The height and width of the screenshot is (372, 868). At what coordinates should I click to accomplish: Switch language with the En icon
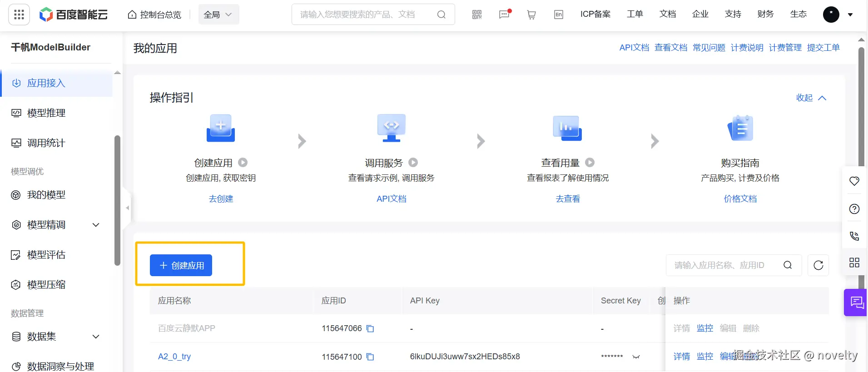559,15
